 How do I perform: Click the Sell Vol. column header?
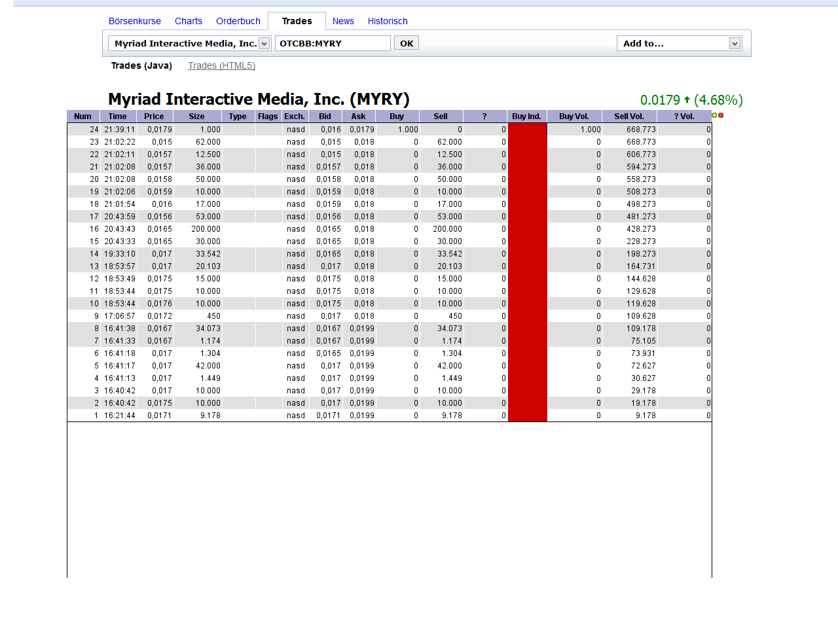click(x=629, y=116)
